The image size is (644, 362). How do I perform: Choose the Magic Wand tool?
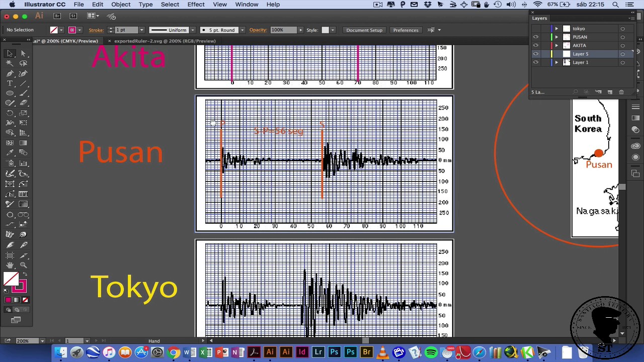coord(10,63)
